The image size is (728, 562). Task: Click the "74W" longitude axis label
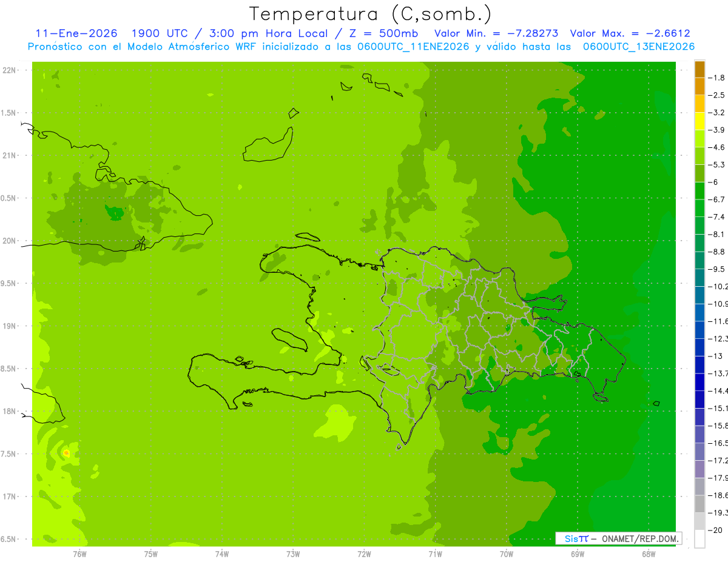pos(221,554)
